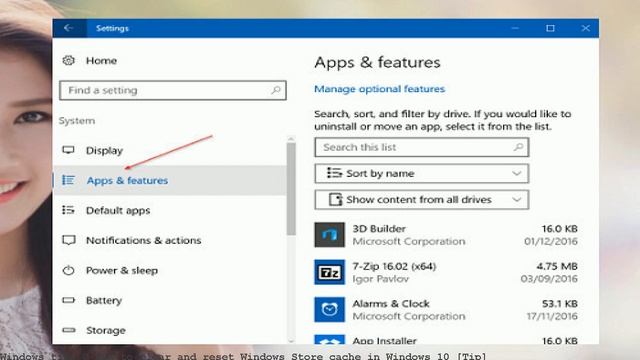Select Display in the sidebar

point(170,150)
